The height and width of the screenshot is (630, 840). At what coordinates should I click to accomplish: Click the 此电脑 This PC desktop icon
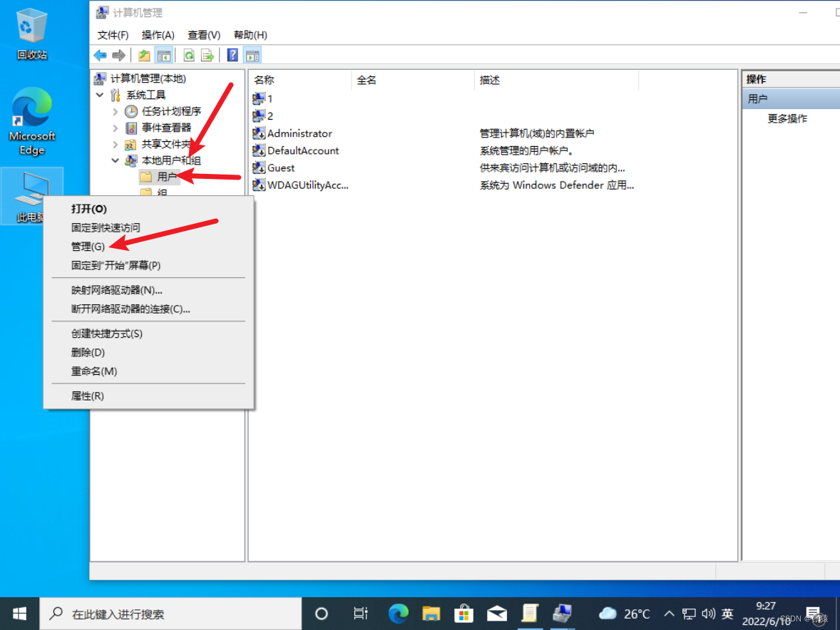tap(32, 196)
